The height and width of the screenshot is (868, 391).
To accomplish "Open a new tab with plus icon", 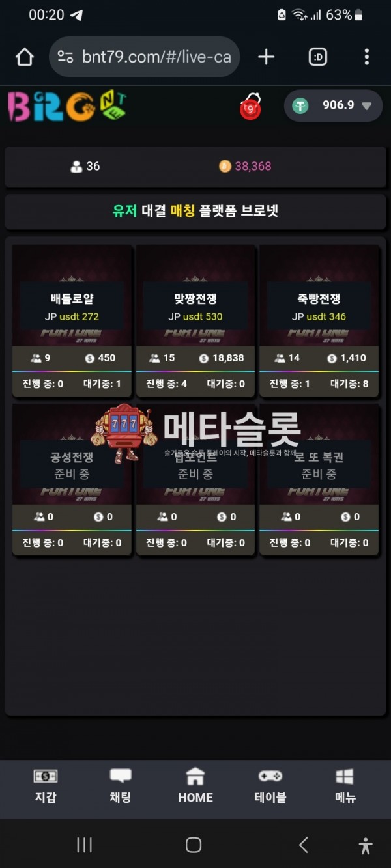I will tap(266, 57).
